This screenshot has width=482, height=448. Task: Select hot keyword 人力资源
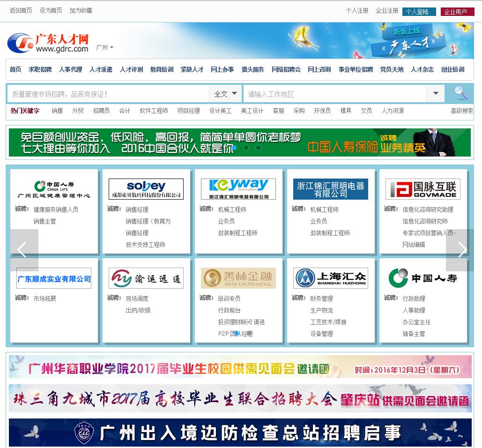393,111
